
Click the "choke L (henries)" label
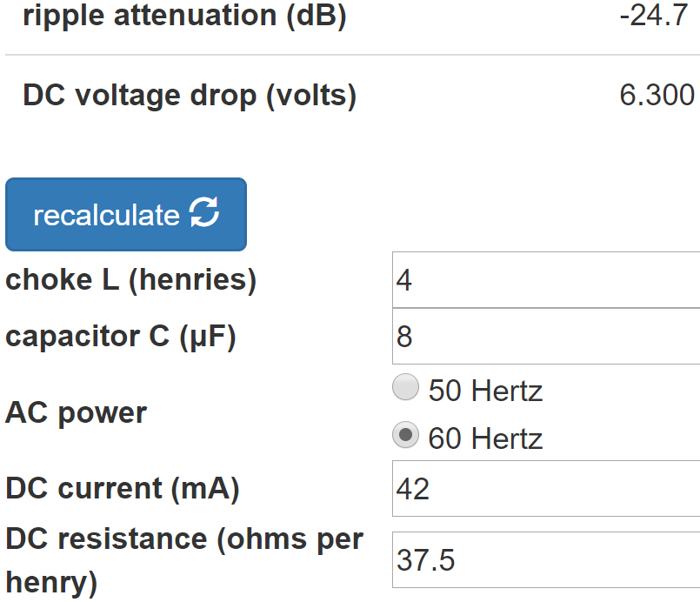(x=130, y=280)
